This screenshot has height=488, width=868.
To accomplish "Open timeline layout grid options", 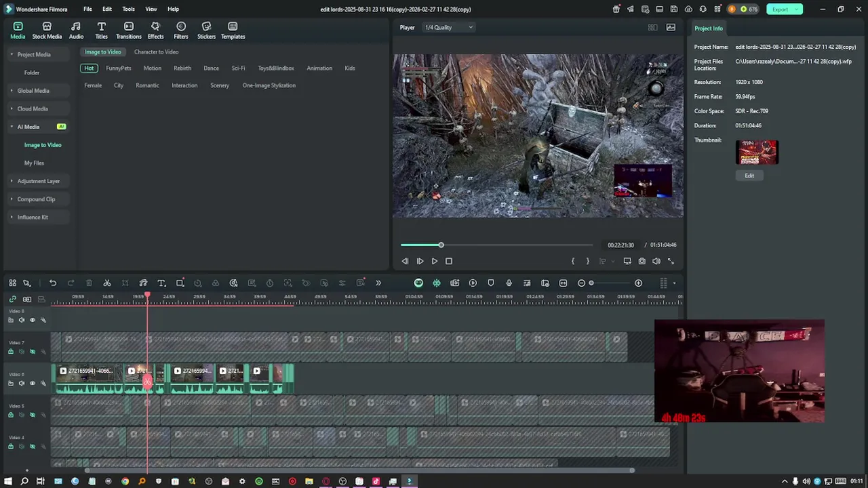I will [x=664, y=283].
